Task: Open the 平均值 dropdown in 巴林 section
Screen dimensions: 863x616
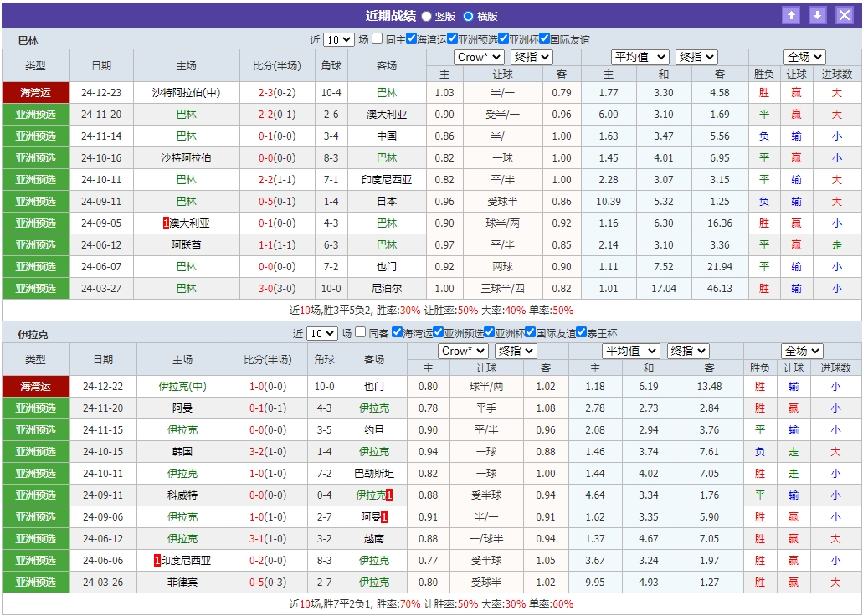Action: pos(640,57)
